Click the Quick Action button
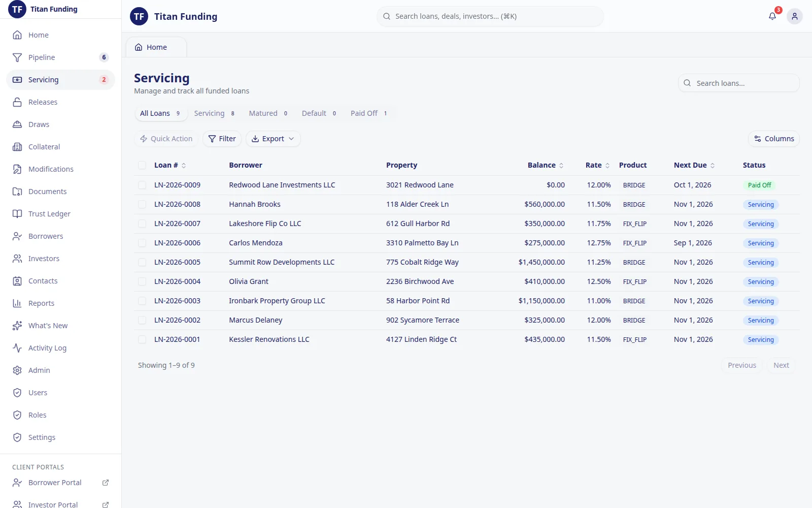Screen dimensions: 812x508 (166, 139)
